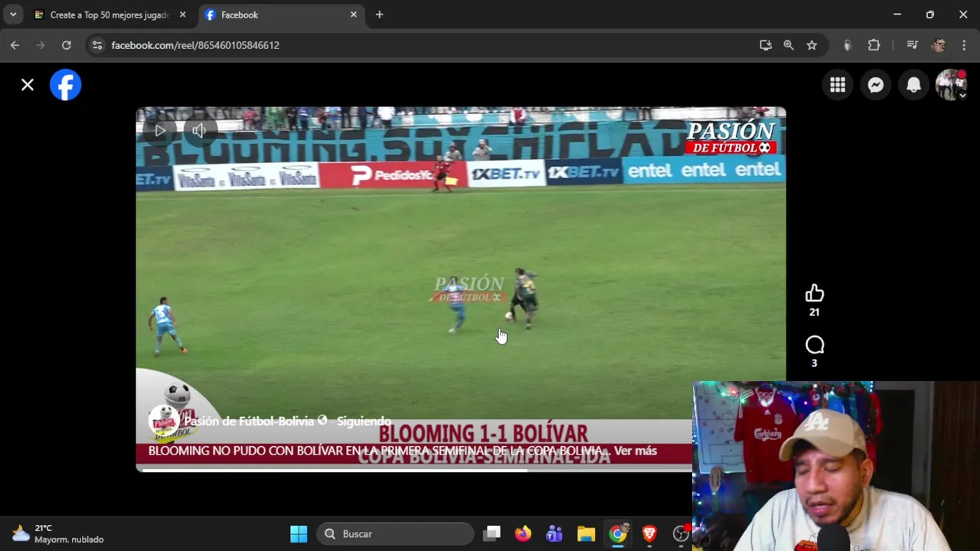Go back in browser history
The image size is (980, 551).
pos(15,45)
